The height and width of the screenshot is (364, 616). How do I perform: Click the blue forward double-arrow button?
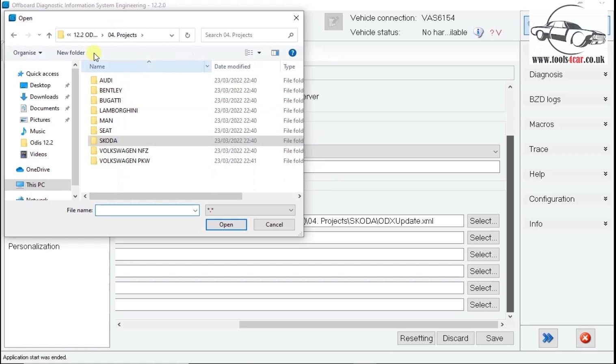tap(548, 338)
